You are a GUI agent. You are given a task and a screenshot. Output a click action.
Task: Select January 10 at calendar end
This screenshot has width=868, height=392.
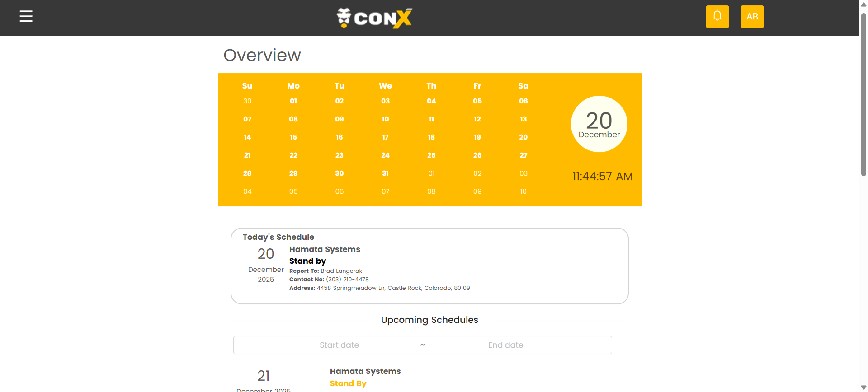[x=523, y=191]
